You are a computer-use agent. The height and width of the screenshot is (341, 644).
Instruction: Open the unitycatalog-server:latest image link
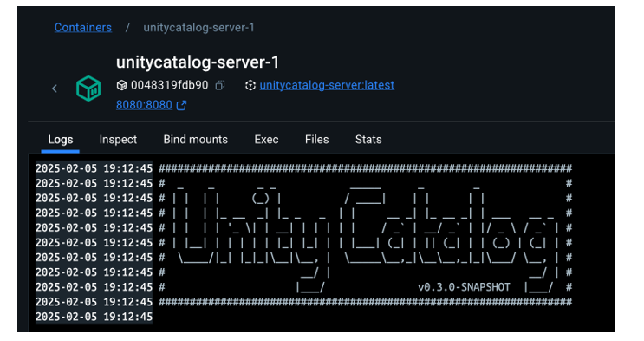point(327,85)
